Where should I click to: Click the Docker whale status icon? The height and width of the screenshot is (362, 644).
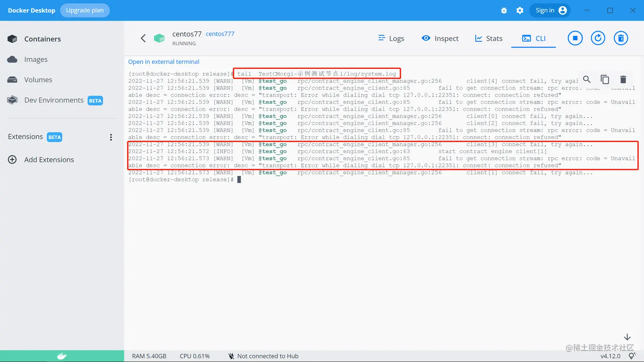pyautogui.click(x=62, y=356)
